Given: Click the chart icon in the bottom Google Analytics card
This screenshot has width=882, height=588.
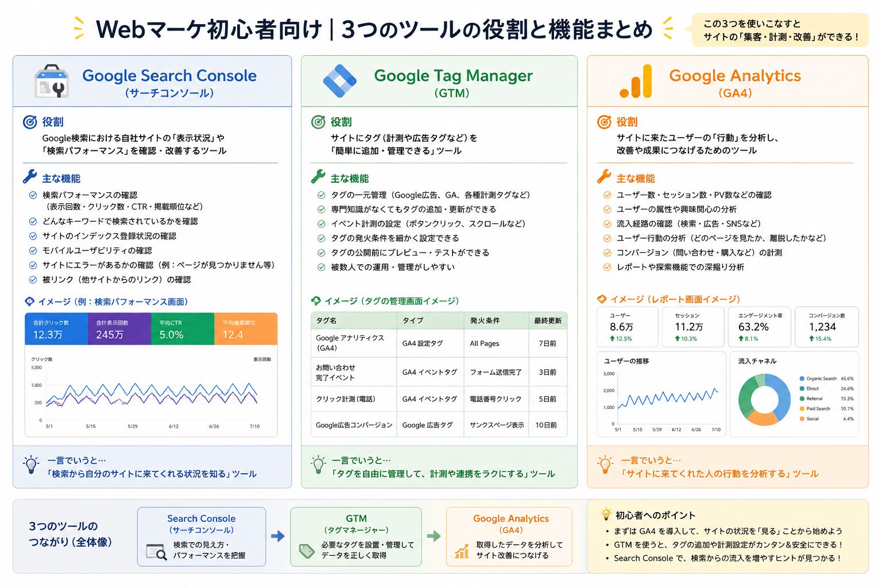Looking at the screenshot, I should 462,552.
